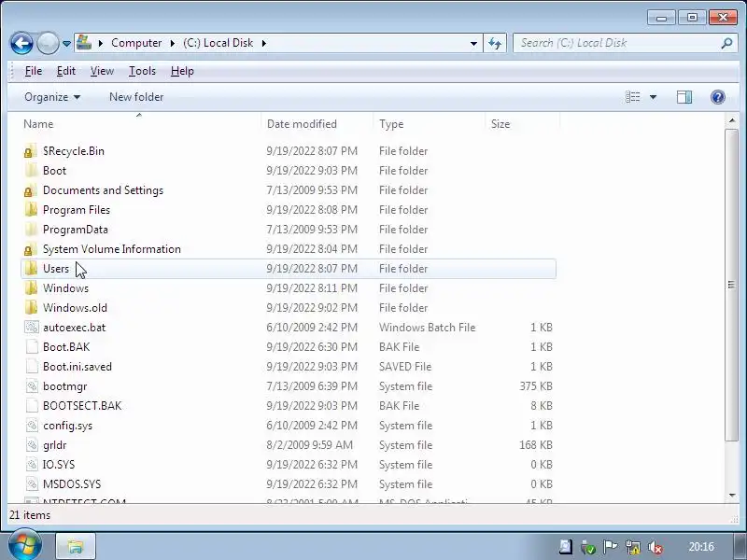The width and height of the screenshot is (747, 560).
Task: Select Documents and Settings folder icon
Action: pos(31,190)
